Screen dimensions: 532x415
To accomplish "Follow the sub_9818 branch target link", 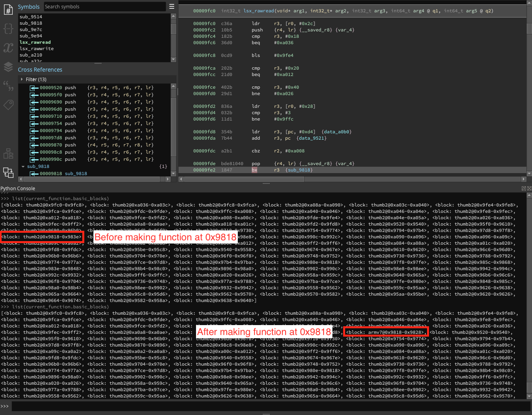I will [299, 170].
